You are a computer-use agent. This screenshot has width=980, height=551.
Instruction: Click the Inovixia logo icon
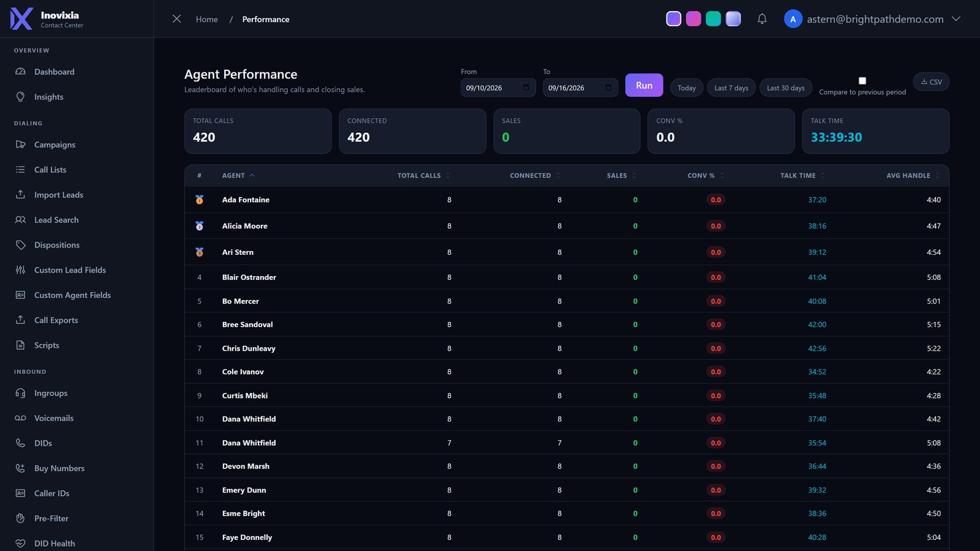(21, 19)
